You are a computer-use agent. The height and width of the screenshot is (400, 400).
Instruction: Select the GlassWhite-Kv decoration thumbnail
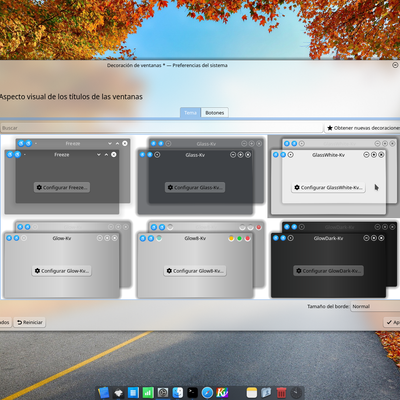click(334, 176)
